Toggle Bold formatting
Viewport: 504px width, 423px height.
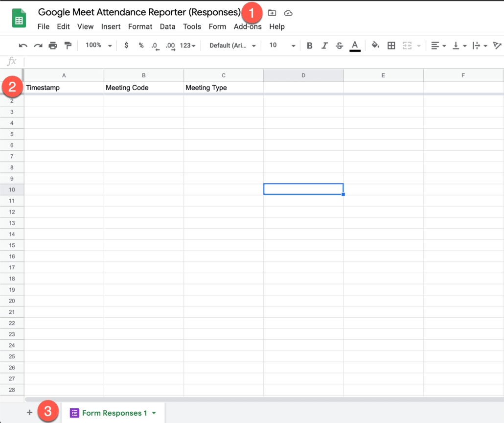pos(310,46)
